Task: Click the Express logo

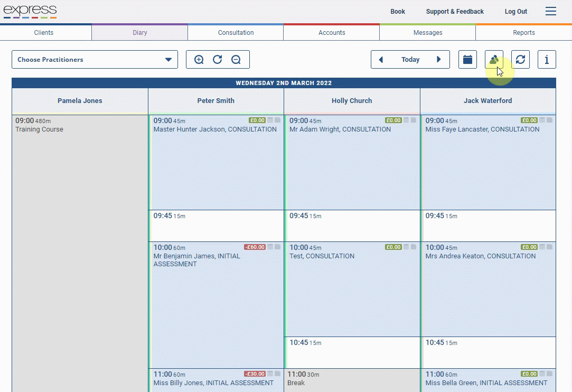Action: point(30,12)
